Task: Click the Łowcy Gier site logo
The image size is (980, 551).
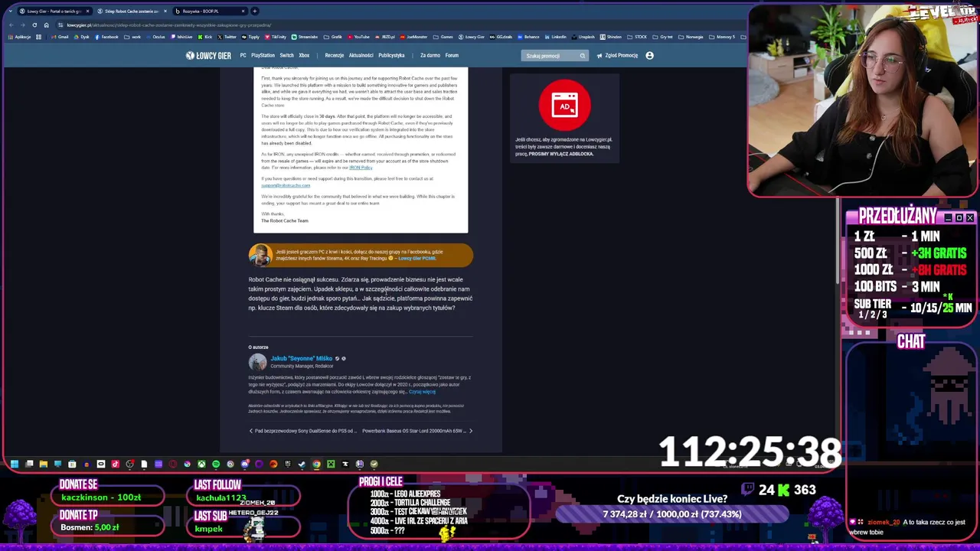Action: pyautogui.click(x=208, y=55)
